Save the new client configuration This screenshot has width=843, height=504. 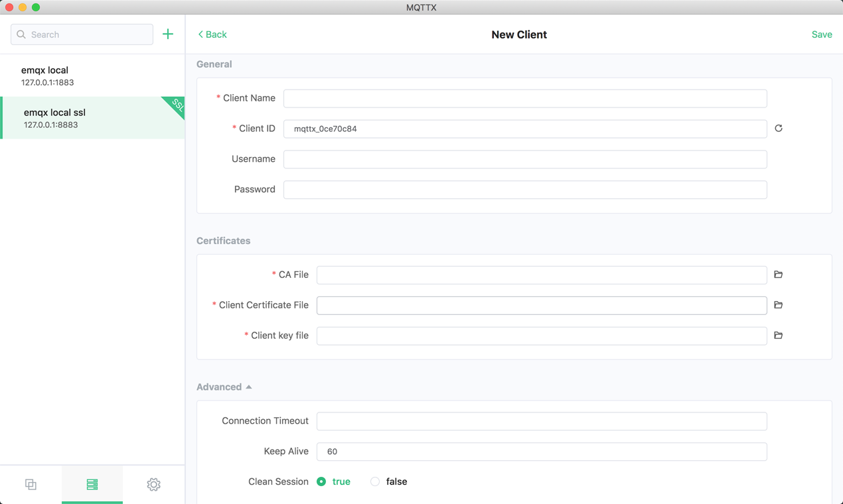(x=822, y=34)
